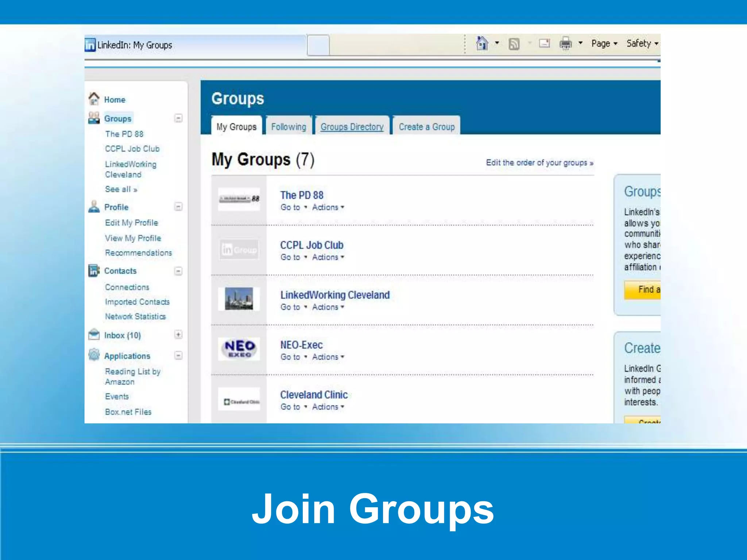Click the Contacts address book icon
The width and height of the screenshot is (747, 560).
[94, 271]
